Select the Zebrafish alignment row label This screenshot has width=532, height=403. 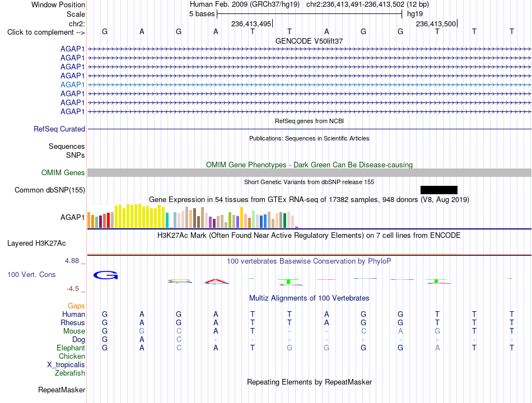point(70,373)
